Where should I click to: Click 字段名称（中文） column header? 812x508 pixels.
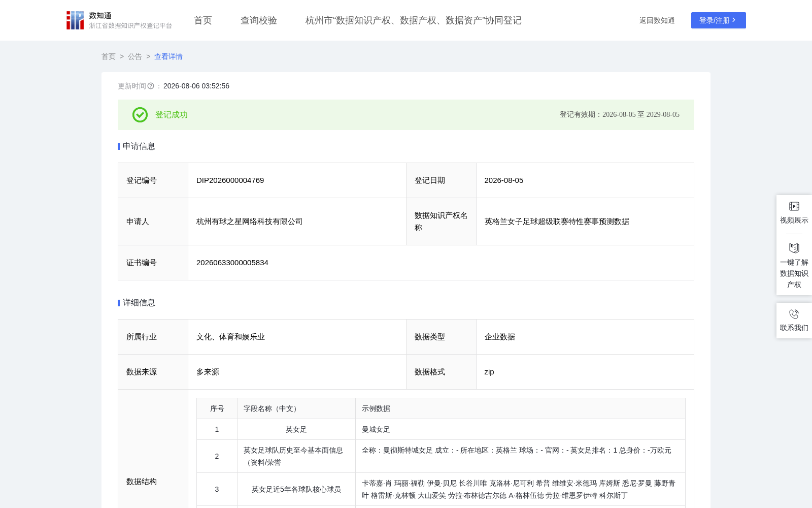click(296, 408)
